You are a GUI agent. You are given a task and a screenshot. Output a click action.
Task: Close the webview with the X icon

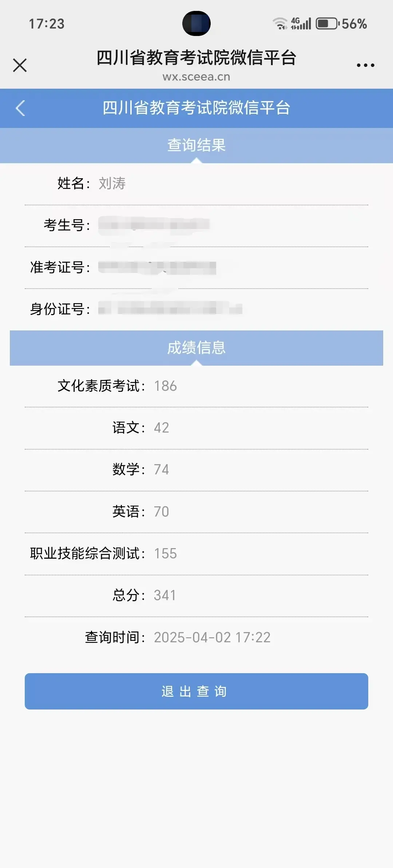pyautogui.click(x=20, y=65)
